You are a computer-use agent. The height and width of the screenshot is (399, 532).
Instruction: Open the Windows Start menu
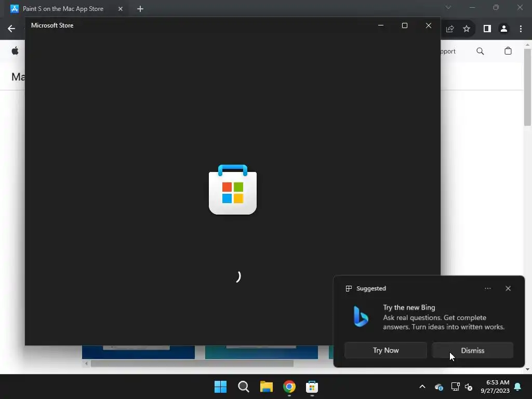point(220,387)
